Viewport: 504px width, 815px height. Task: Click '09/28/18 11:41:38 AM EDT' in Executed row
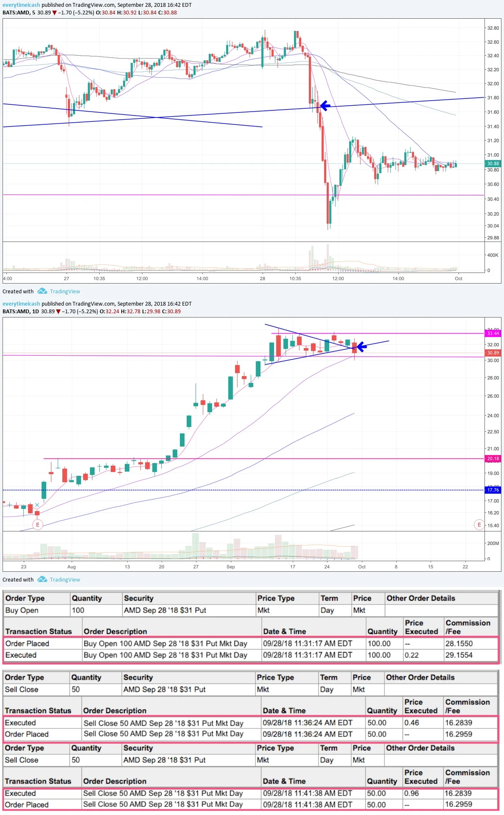pos(308,793)
